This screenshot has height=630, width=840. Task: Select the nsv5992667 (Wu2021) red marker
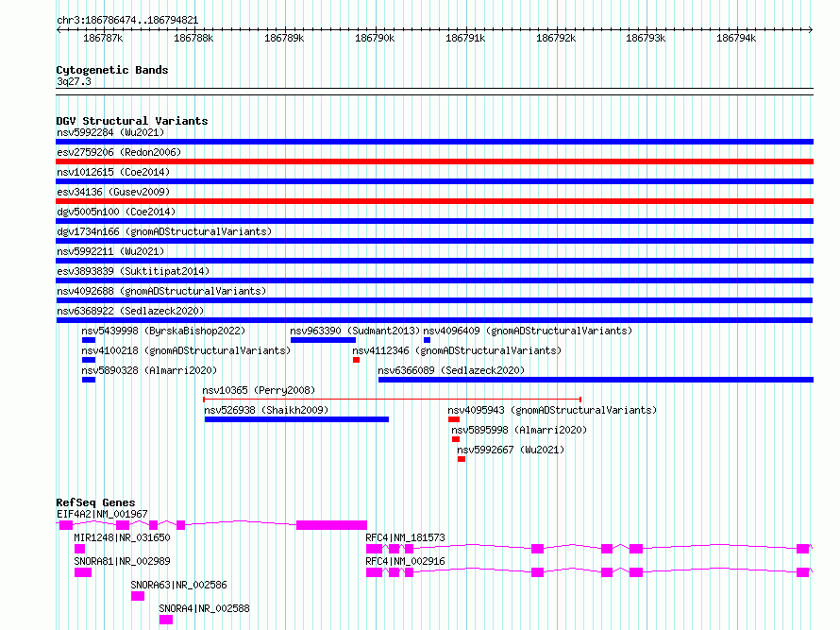462,459
